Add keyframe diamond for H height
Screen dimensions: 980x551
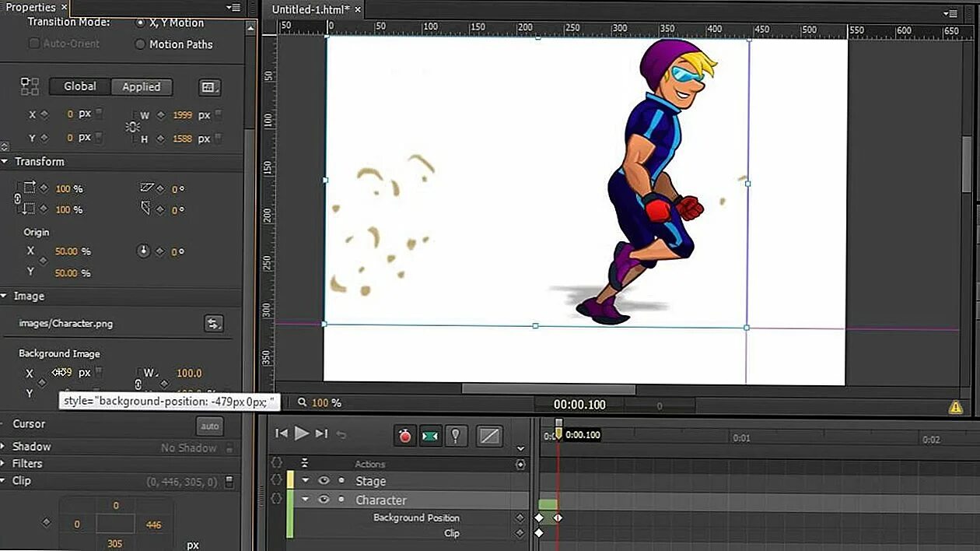tap(161, 139)
